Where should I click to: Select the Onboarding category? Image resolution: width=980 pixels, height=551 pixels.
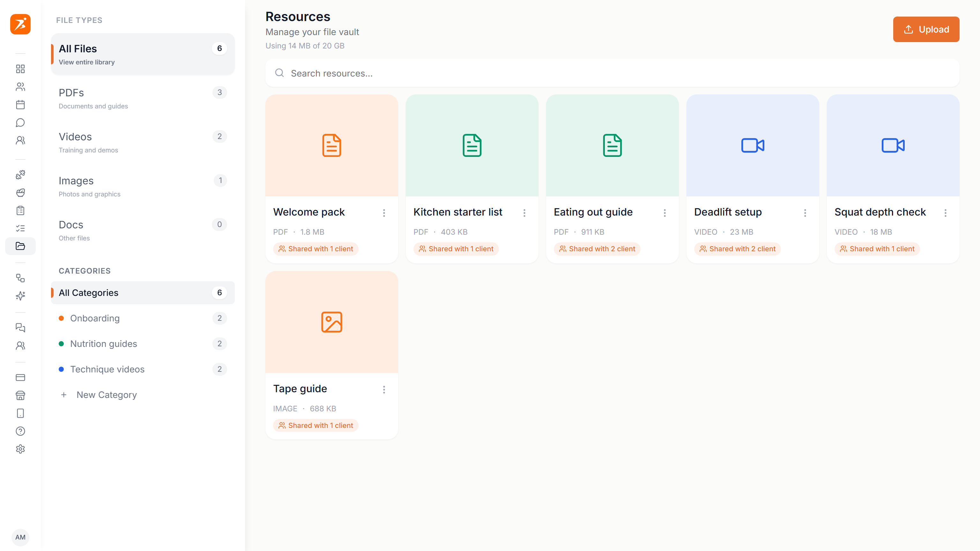point(143,318)
